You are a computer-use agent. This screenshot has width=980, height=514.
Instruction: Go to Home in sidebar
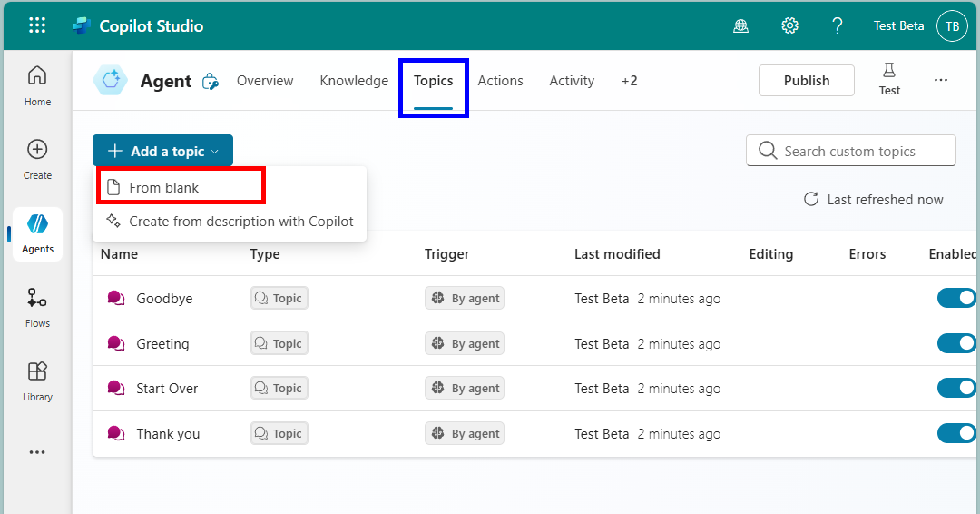37,85
